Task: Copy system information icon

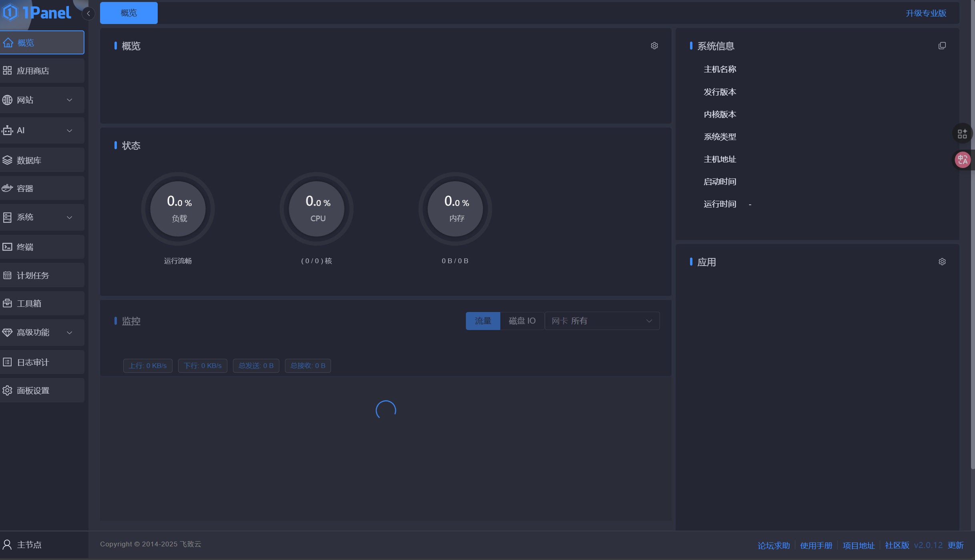Action: 942,46
